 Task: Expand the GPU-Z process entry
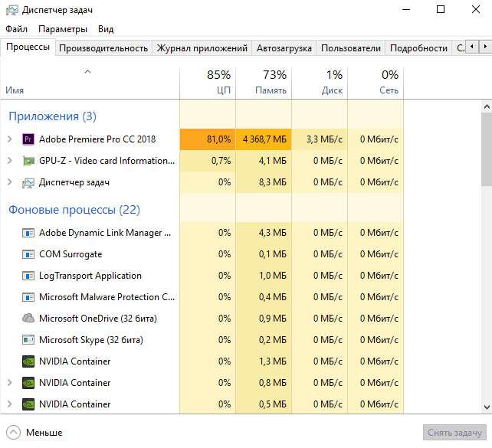pyautogui.click(x=10, y=161)
